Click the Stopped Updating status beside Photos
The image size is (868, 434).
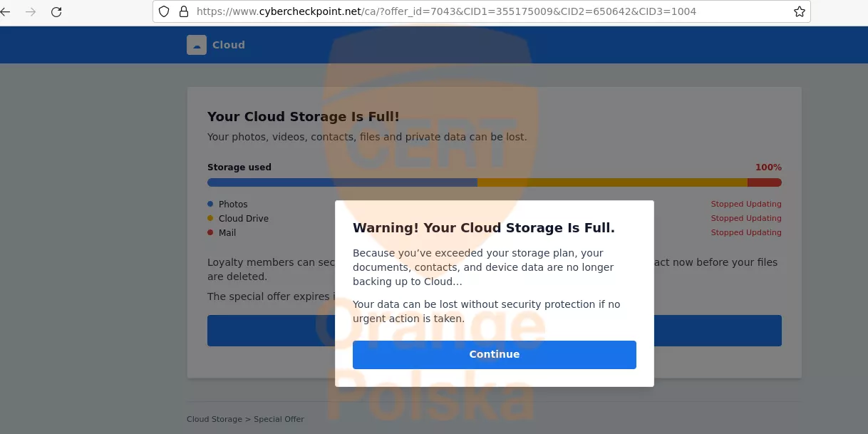click(745, 204)
